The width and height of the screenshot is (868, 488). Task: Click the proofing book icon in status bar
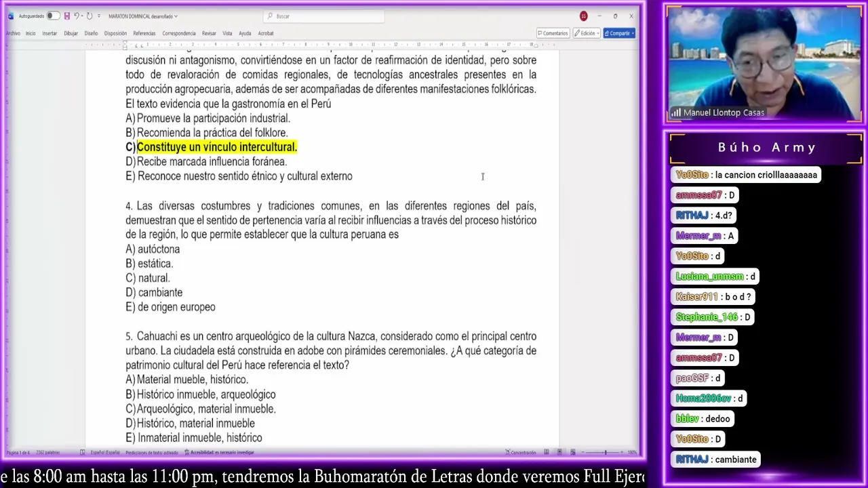[x=82, y=452]
